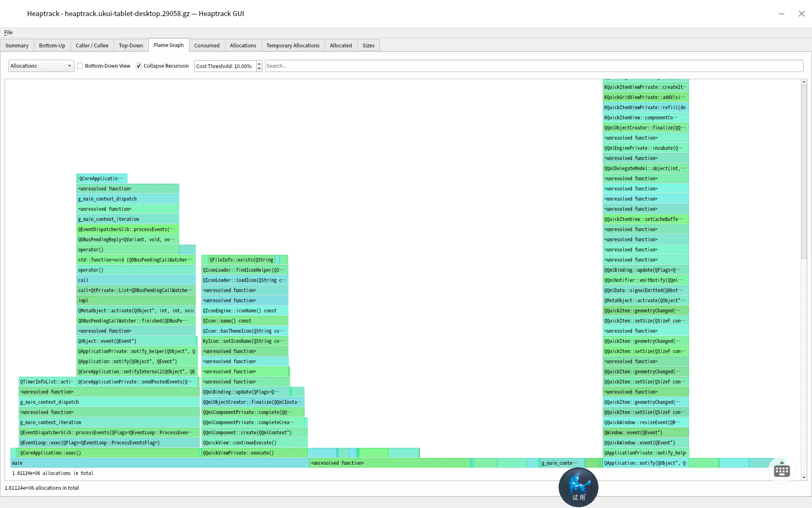The image size is (812, 508).
Task: Click the Cost Threshold value field
Action: tap(225, 66)
